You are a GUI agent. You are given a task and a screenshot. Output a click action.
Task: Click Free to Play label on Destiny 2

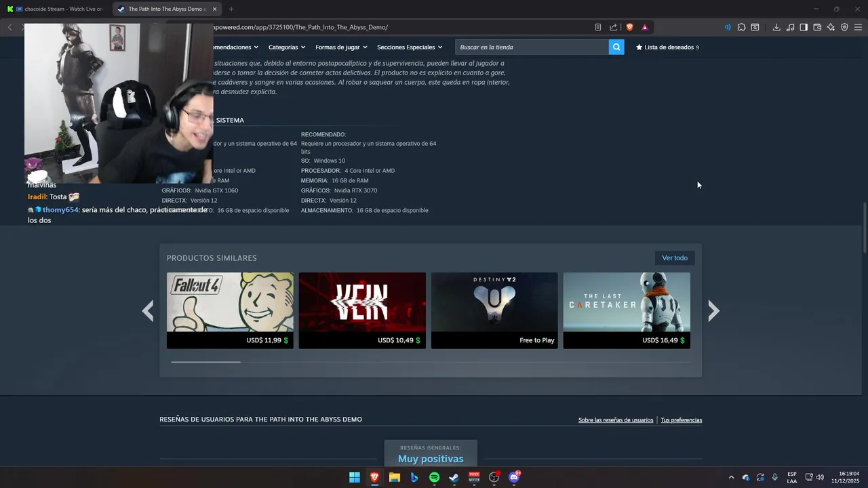coord(537,340)
